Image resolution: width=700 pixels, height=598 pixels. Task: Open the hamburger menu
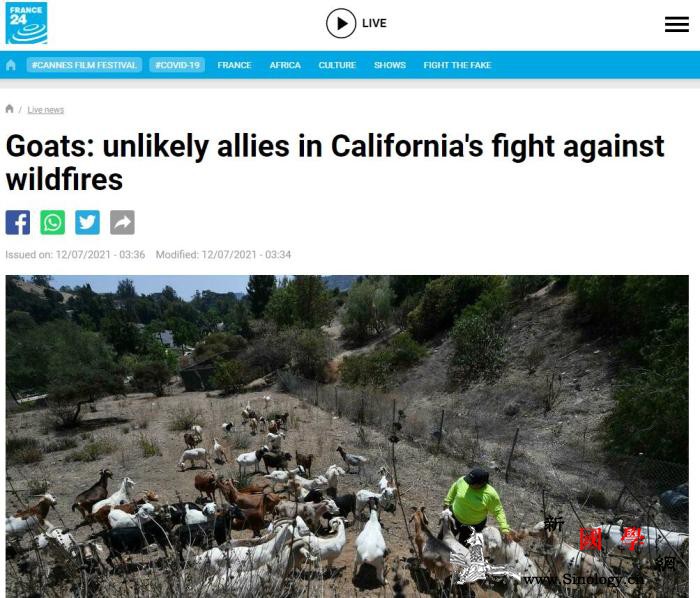[x=676, y=24]
